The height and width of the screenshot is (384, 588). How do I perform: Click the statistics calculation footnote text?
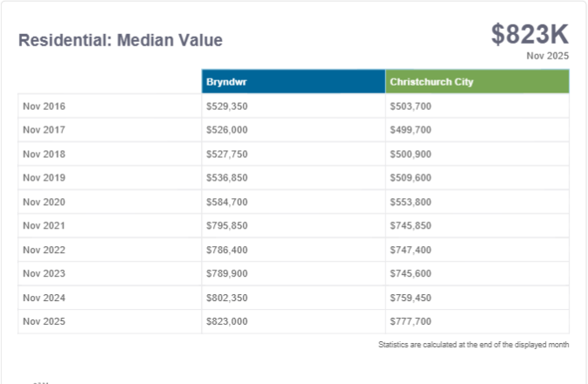coord(474,345)
